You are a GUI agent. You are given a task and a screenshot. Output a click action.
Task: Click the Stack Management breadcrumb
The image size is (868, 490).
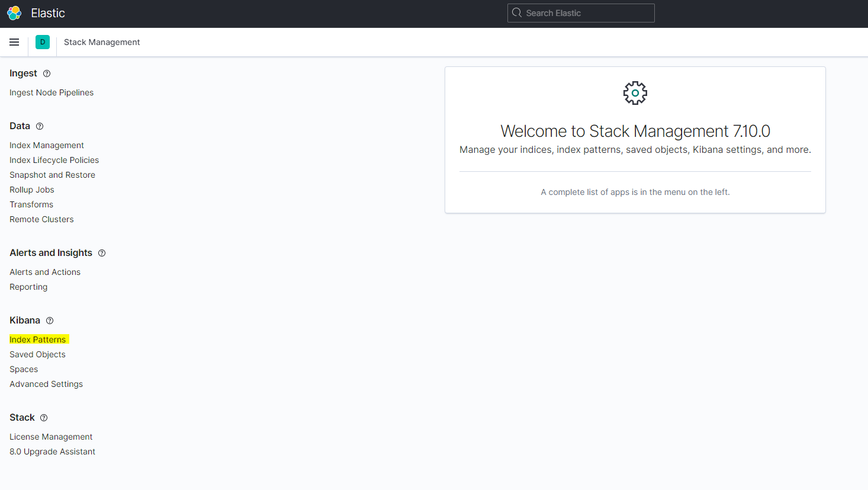(x=102, y=42)
